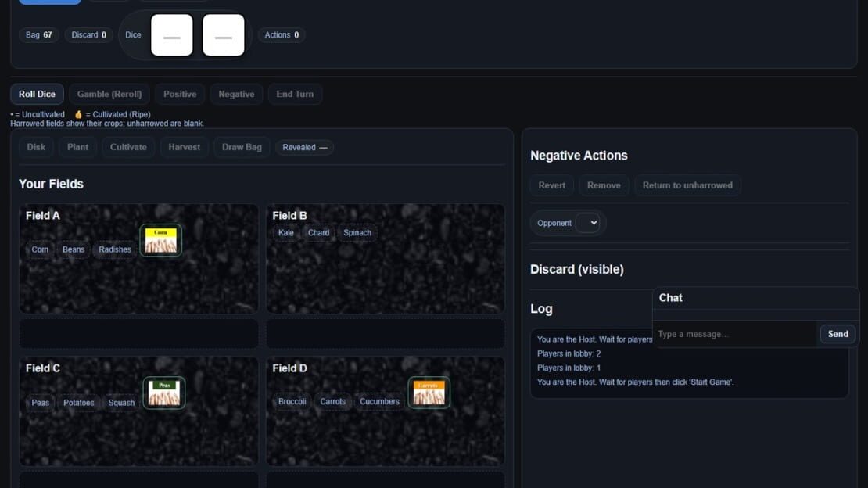This screenshot has height=488, width=868.
Task: Choose the Disk action
Action: (36, 147)
